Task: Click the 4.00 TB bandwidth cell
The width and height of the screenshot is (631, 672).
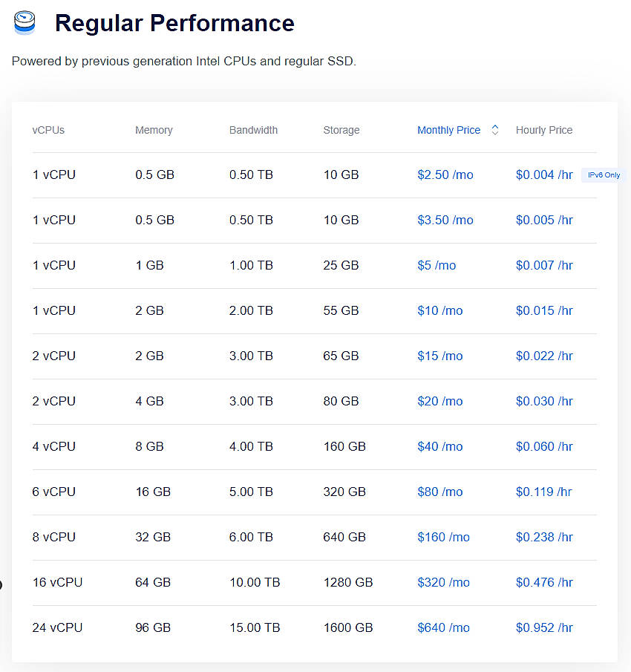Action: coord(251,446)
